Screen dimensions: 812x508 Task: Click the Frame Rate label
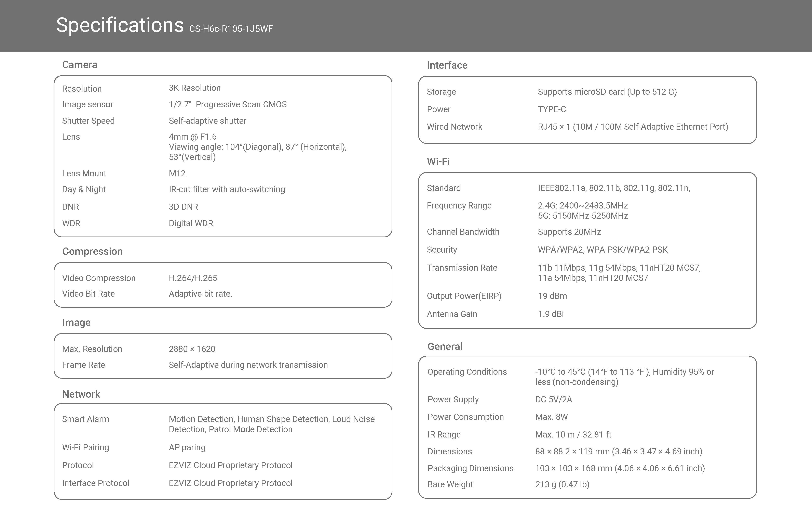83,365
